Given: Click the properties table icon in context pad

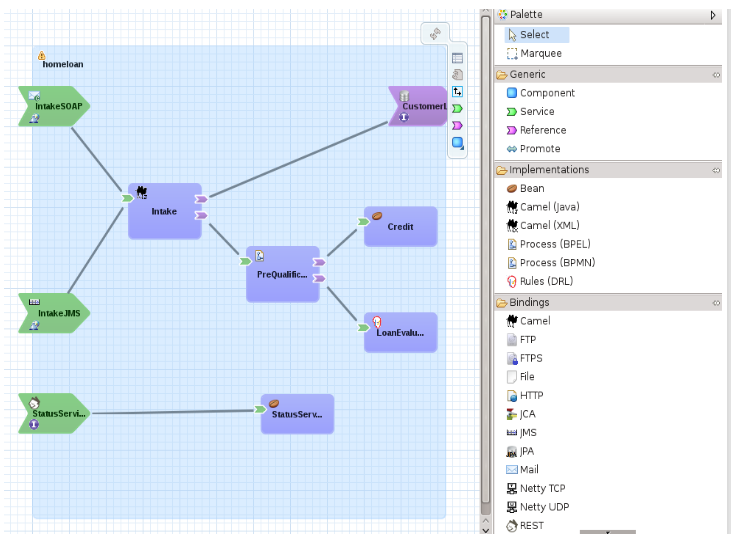Looking at the screenshot, I should tap(457, 59).
